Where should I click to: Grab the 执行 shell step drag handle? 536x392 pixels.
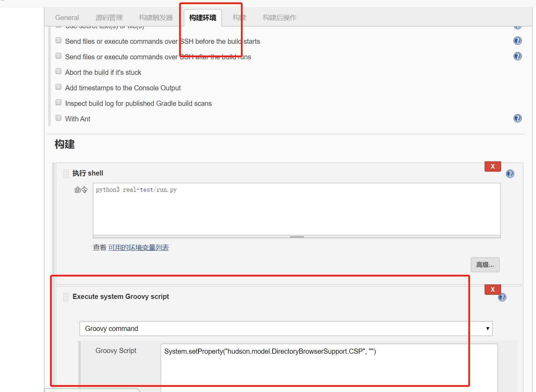[66, 173]
